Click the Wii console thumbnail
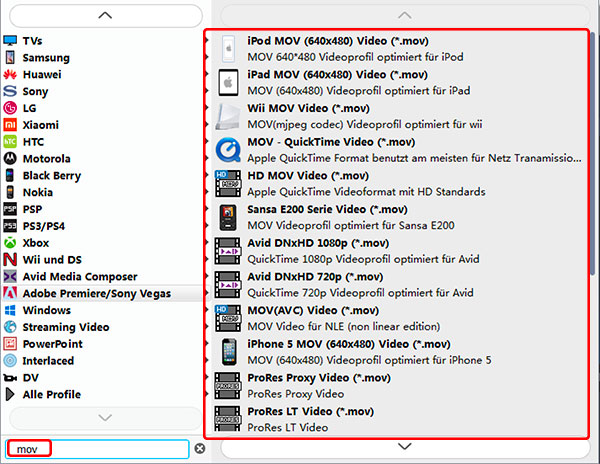 coord(228,116)
